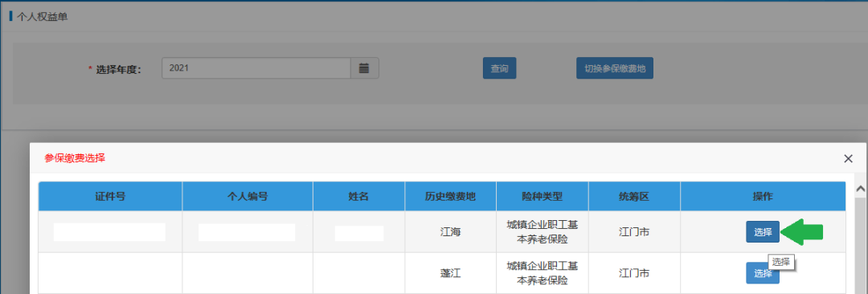Image resolution: width=868 pixels, height=294 pixels.
Task: Close the 参保缴费选择 dialog
Action: click(848, 158)
